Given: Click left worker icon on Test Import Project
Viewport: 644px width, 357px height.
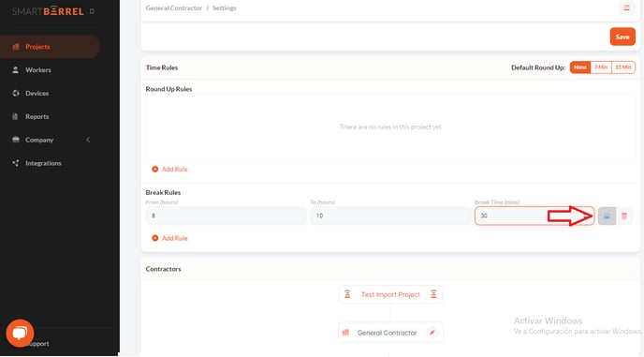Looking at the screenshot, I should (x=347, y=294).
